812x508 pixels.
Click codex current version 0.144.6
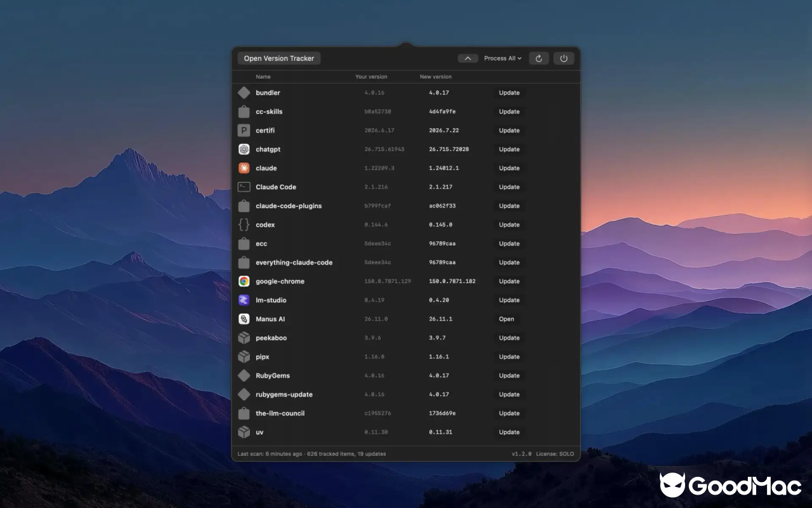[x=376, y=225]
